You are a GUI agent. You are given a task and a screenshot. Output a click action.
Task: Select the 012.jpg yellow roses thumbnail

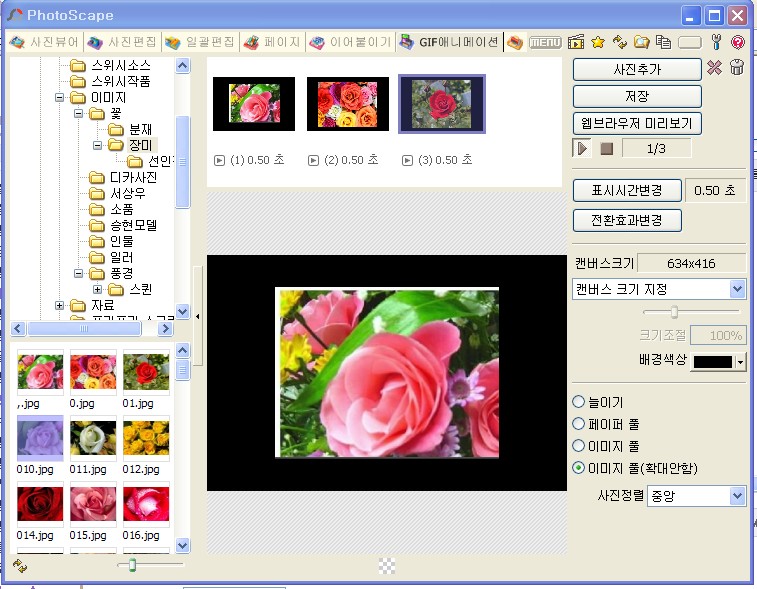tap(146, 438)
